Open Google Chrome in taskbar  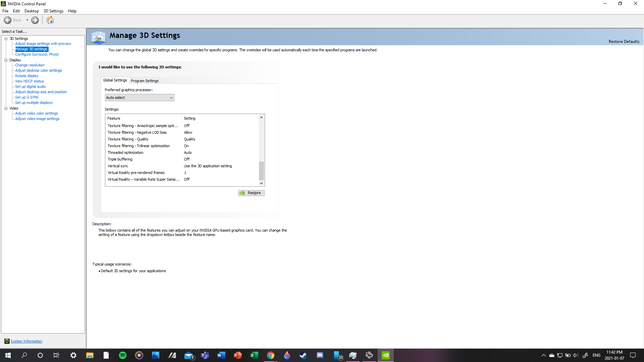tap(271, 355)
